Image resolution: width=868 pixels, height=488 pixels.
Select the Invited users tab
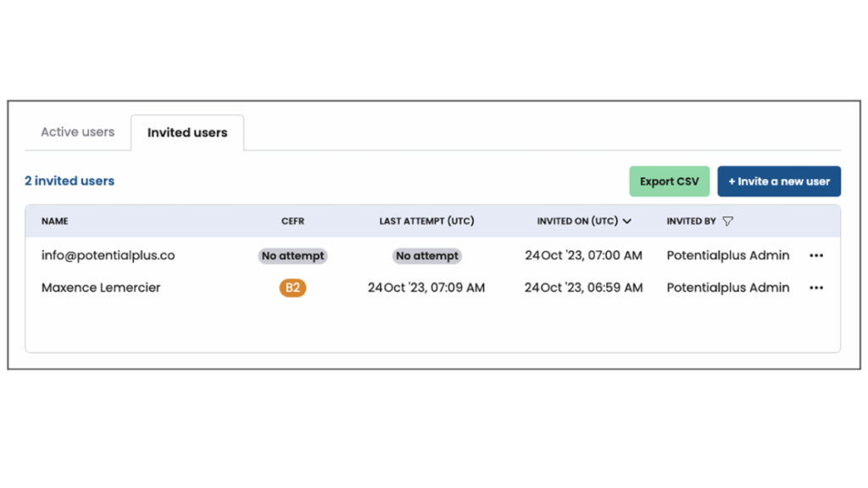(187, 133)
